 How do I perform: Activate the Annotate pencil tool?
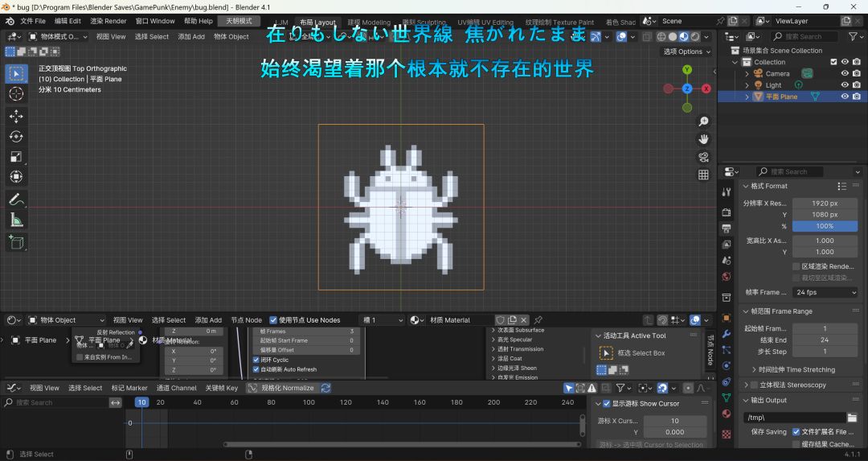[16, 200]
